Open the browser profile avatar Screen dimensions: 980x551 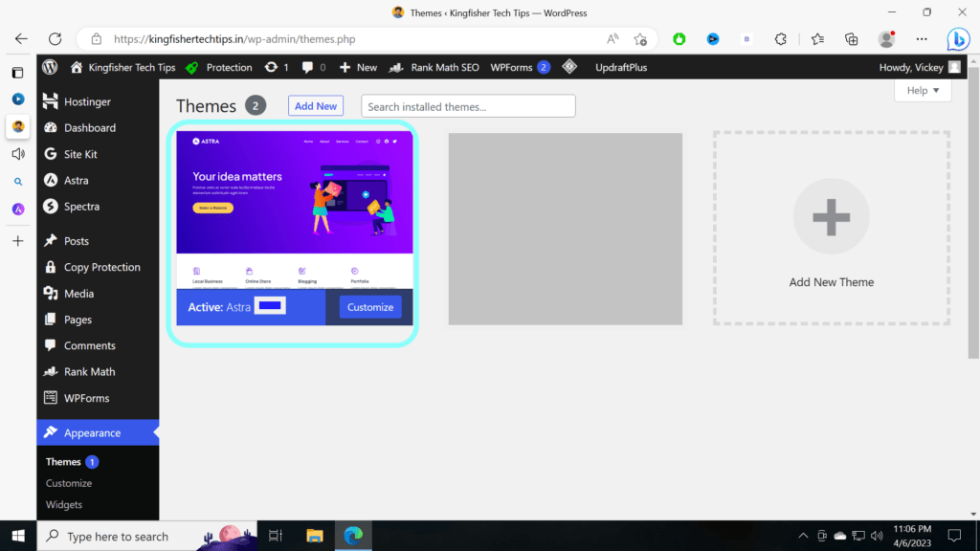pos(886,38)
